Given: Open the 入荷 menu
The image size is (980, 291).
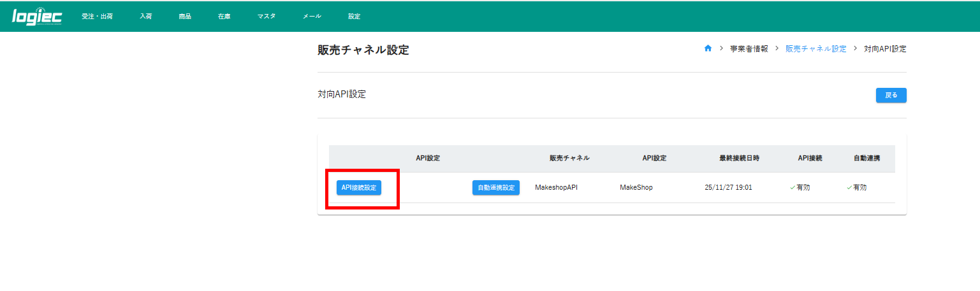Looking at the screenshot, I should pos(145,17).
